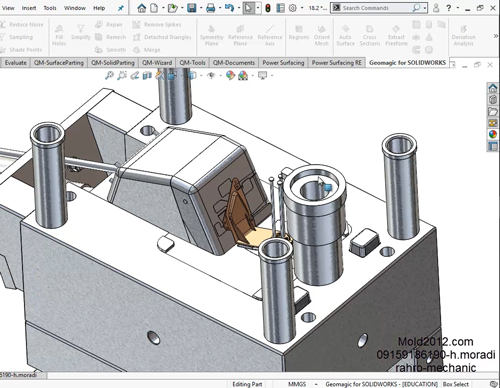Toggle the Section View icon
The image size is (500, 388).
[147, 76]
